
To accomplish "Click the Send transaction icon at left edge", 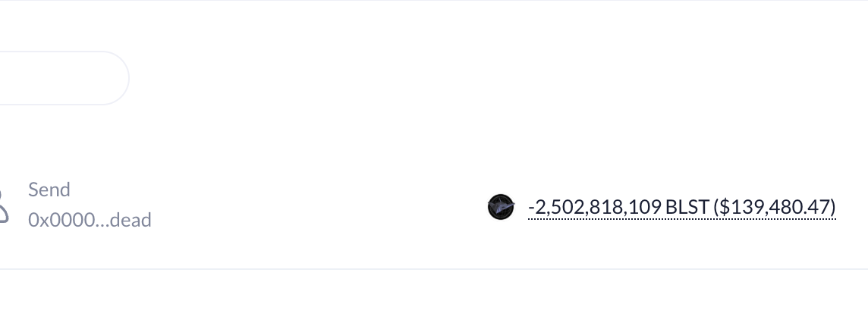I will point(3,205).
